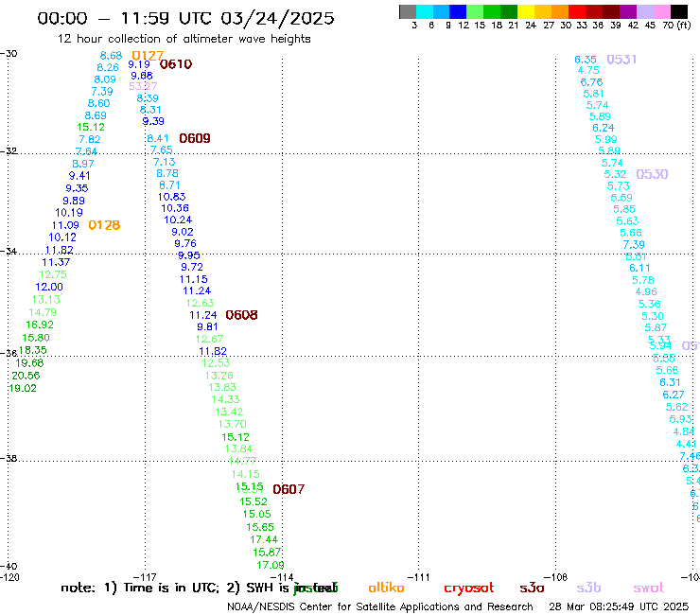Click the 19.02 wave height value
Image resolution: width=700 pixels, height=615 pixels.
point(23,388)
